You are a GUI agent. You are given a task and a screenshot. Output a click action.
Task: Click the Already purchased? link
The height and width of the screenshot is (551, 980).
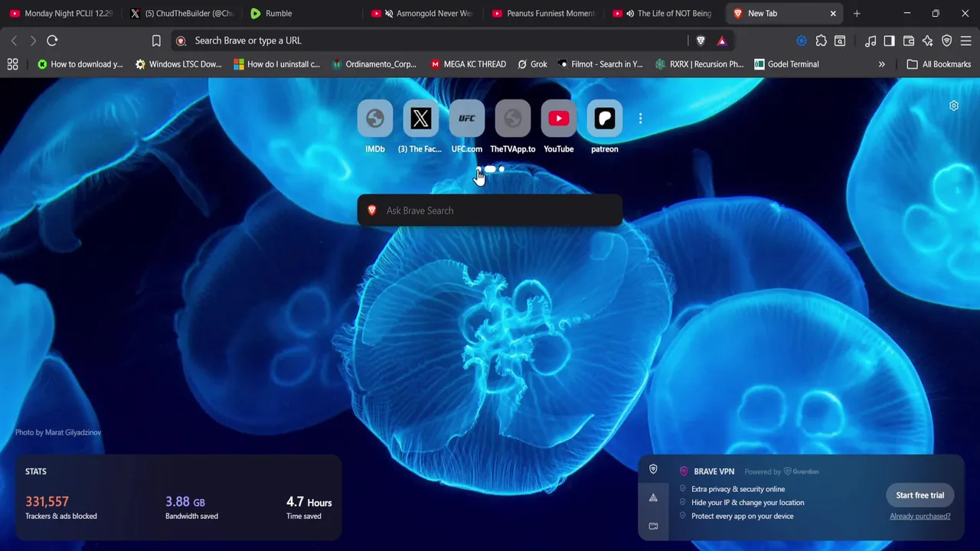click(920, 516)
